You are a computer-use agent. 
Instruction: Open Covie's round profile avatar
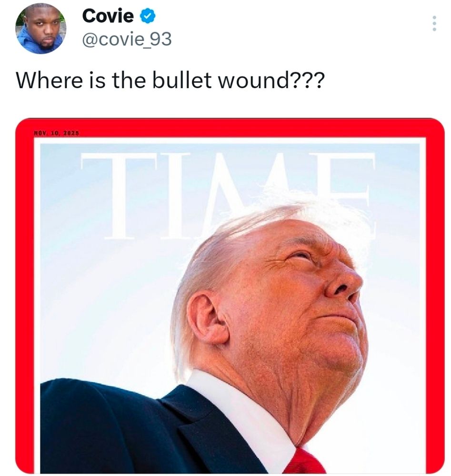pos(40,29)
